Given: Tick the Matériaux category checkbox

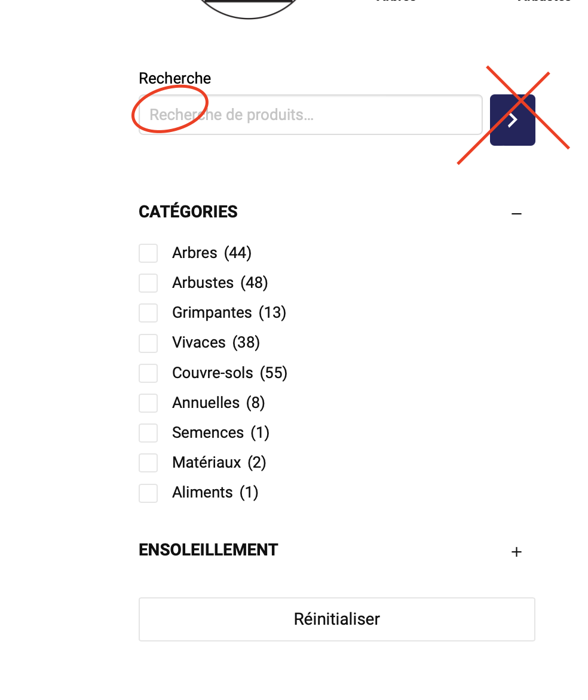Looking at the screenshot, I should click(148, 463).
